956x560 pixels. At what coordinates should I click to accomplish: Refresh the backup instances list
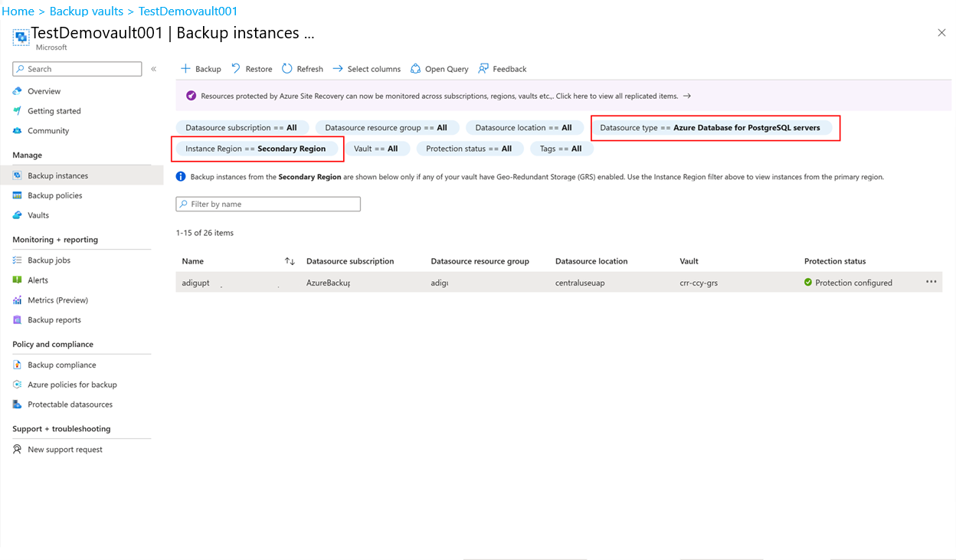303,69
